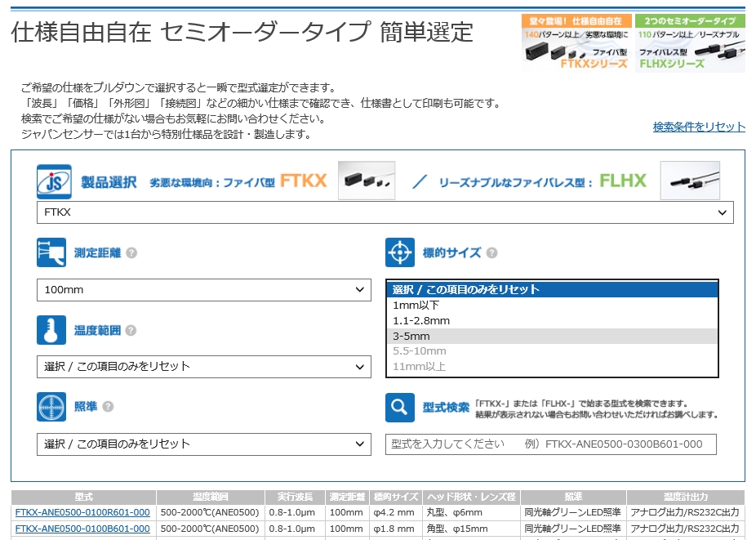Choose 1.1-2.8mm target size option
The height and width of the screenshot is (540, 756).
[x=552, y=320]
